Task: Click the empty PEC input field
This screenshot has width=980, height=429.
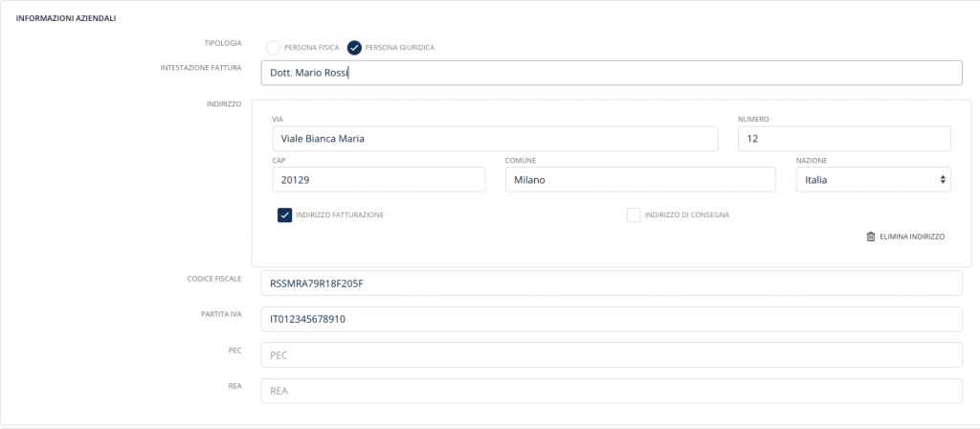Action: (x=612, y=355)
